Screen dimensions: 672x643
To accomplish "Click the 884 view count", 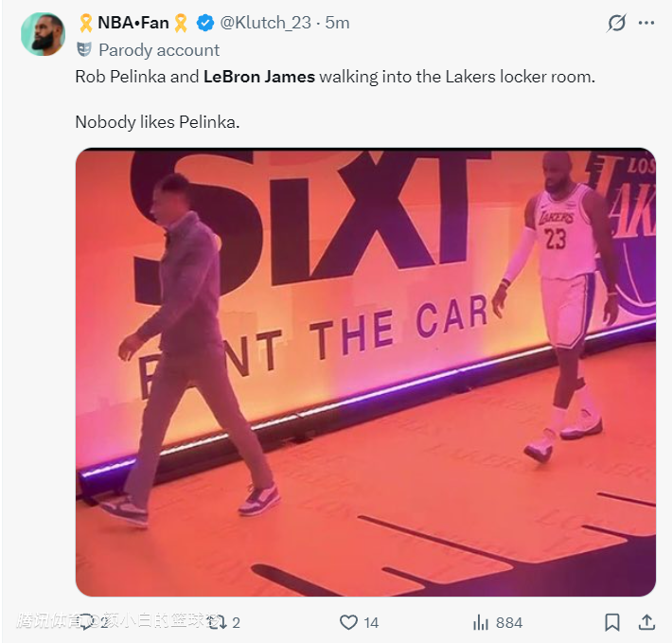I will 509,622.
